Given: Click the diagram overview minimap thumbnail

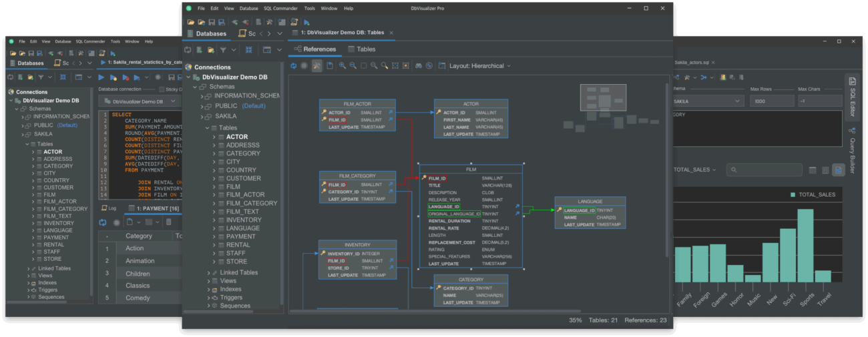Looking at the screenshot, I should 603,97.
